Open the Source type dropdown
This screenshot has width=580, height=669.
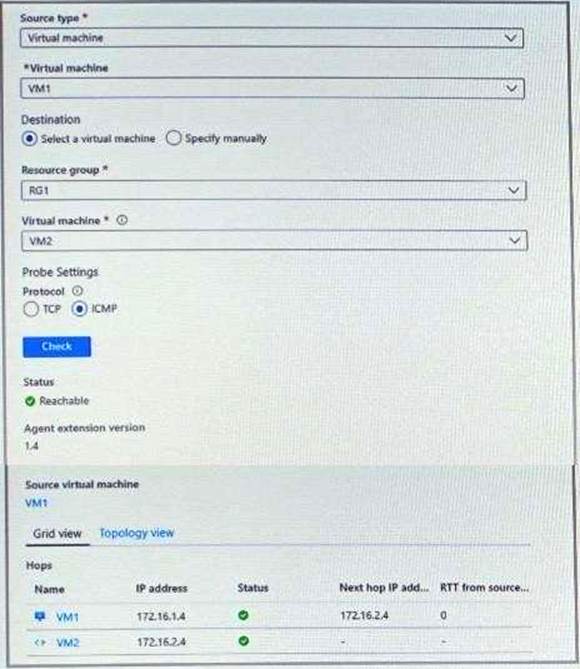click(271, 38)
